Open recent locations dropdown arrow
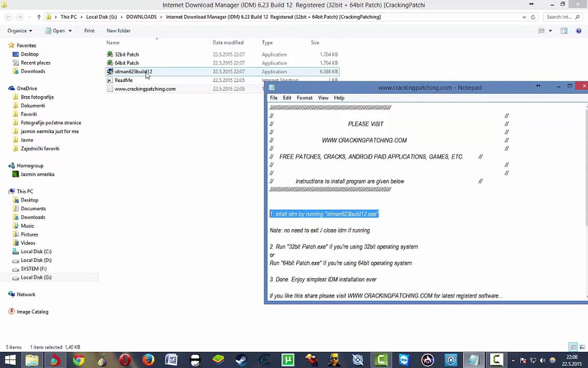This screenshot has height=368, width=588. pyautogui.click(x=29, y=17)
